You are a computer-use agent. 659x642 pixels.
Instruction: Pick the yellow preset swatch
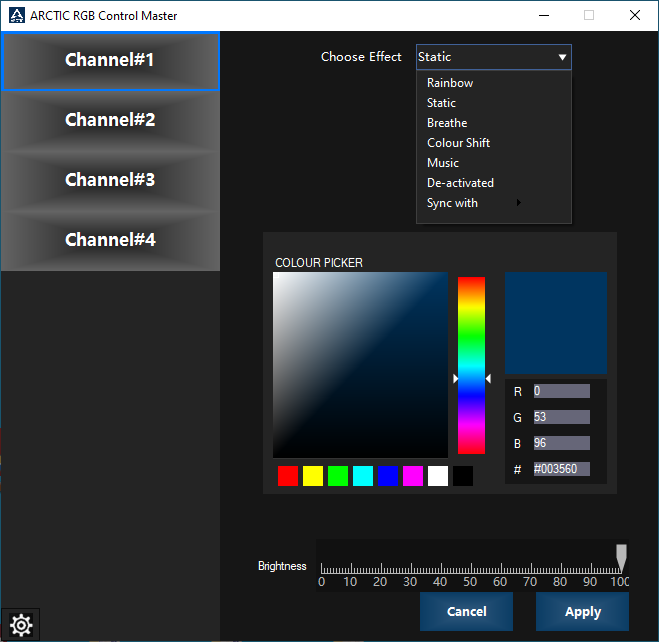coord(313,476)
